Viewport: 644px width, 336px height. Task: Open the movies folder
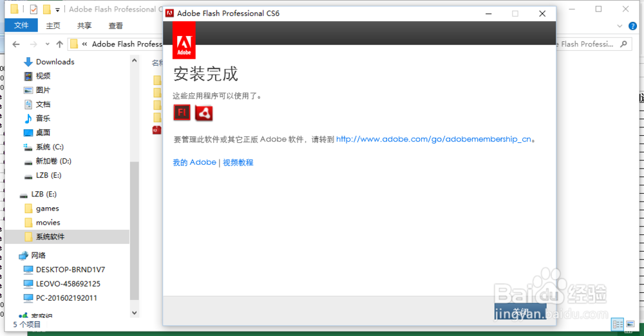(x=48, y=223)
